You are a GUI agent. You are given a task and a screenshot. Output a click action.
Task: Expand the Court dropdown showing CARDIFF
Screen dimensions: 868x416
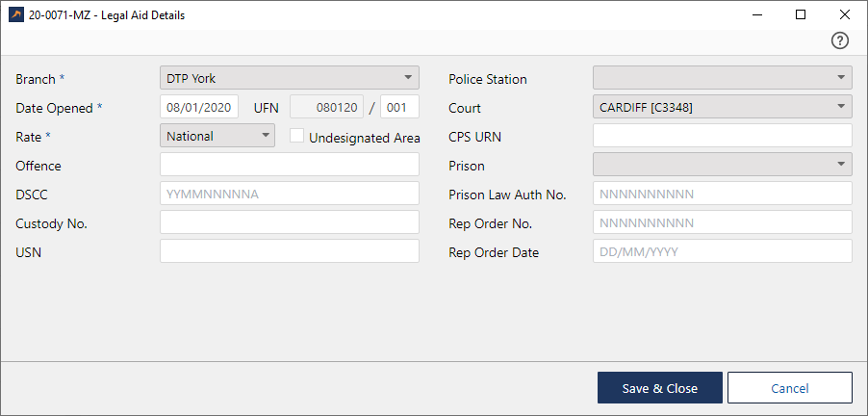722,107
